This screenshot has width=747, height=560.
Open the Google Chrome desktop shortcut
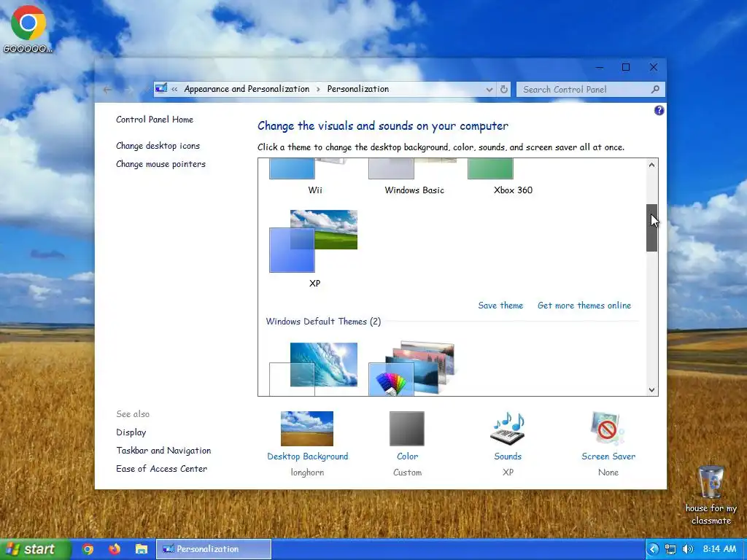point(28,28)
